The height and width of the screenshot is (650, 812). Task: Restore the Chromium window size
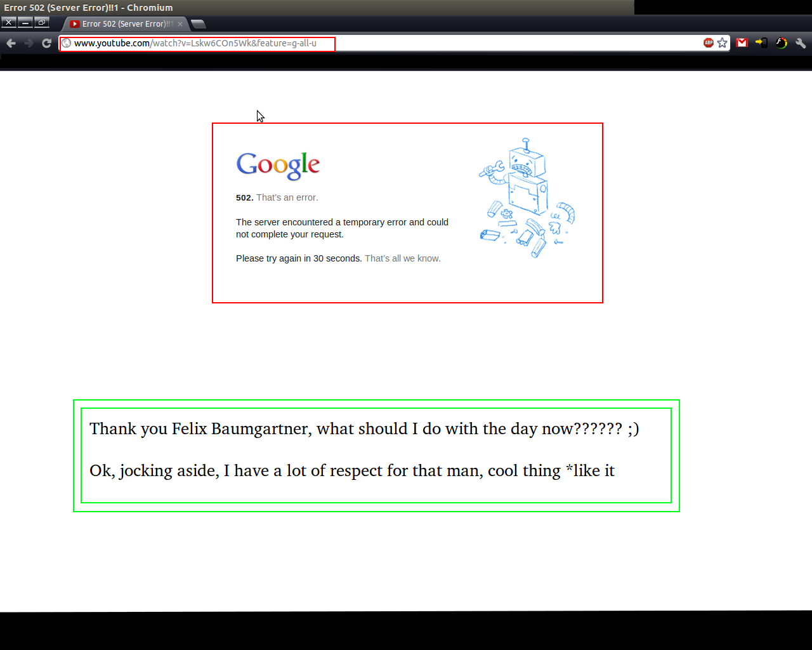click(x=42, y=23)
